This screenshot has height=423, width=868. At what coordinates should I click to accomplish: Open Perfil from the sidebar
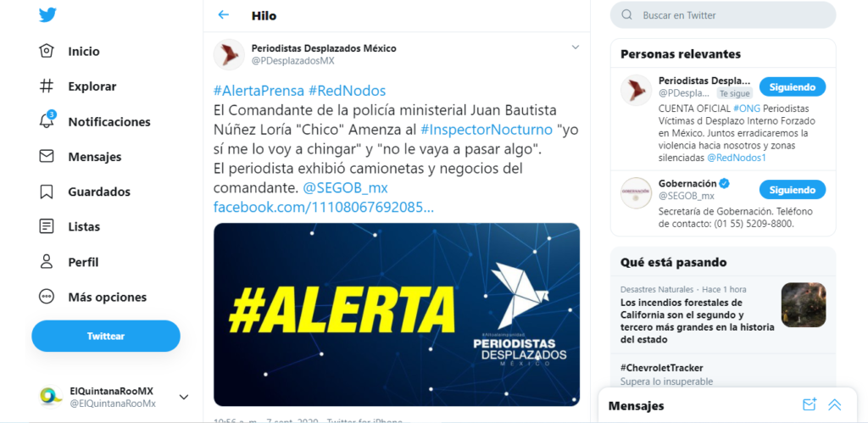[70, 262]
